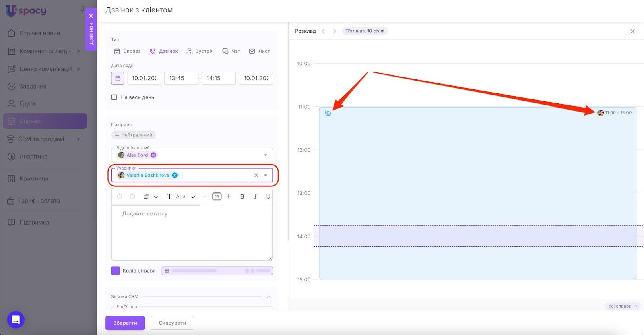The image size is (644, 335).
Task: Click the Underline formatting icon
Action: coord(268,196)
